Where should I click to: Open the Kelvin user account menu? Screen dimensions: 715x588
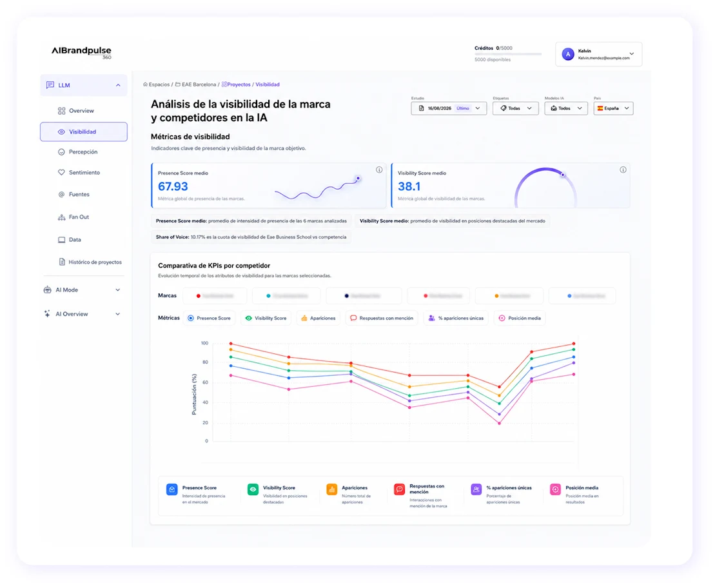click(599, 54)
